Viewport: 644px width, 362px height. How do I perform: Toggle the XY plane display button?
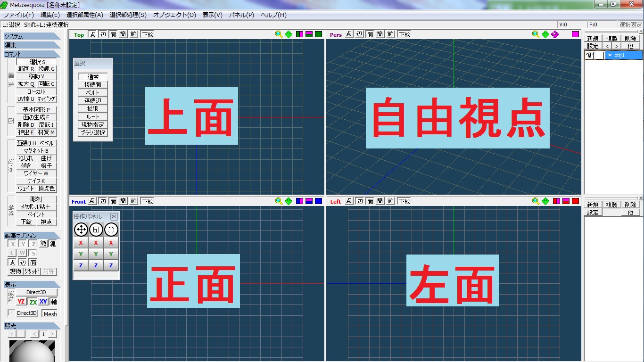coord(44,302)
